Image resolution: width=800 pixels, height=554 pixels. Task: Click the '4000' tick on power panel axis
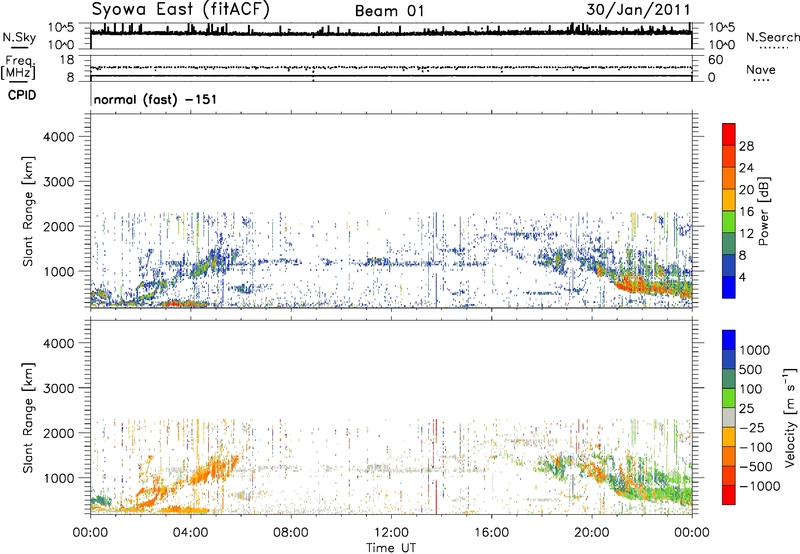(59, 137)
